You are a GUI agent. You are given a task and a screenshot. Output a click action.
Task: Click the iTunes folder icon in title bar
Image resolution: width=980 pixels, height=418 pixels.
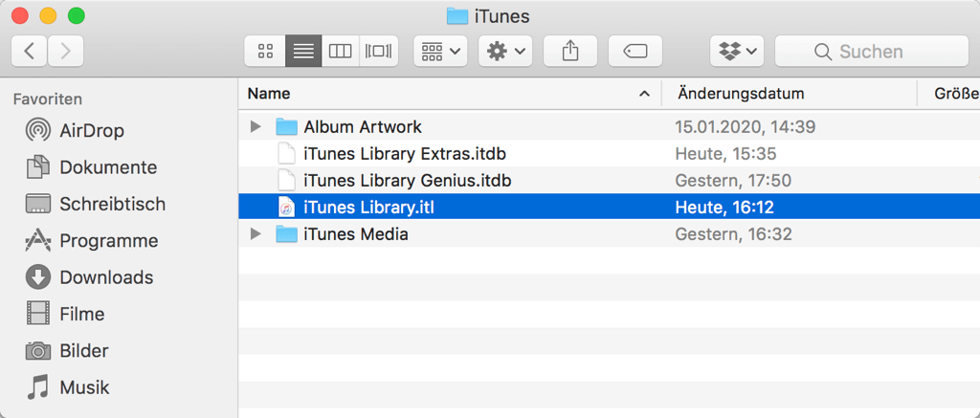(457, 16)
